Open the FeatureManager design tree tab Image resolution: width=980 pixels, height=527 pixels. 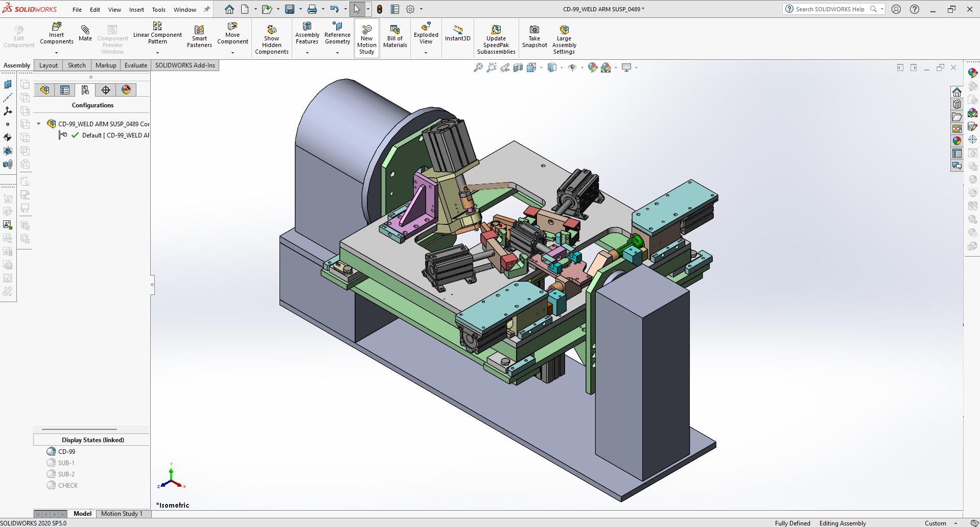[x=45, y=90]
